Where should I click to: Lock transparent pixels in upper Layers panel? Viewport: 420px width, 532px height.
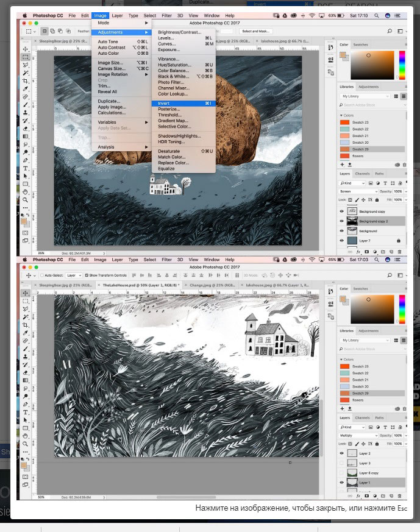(x=350, y=200)
